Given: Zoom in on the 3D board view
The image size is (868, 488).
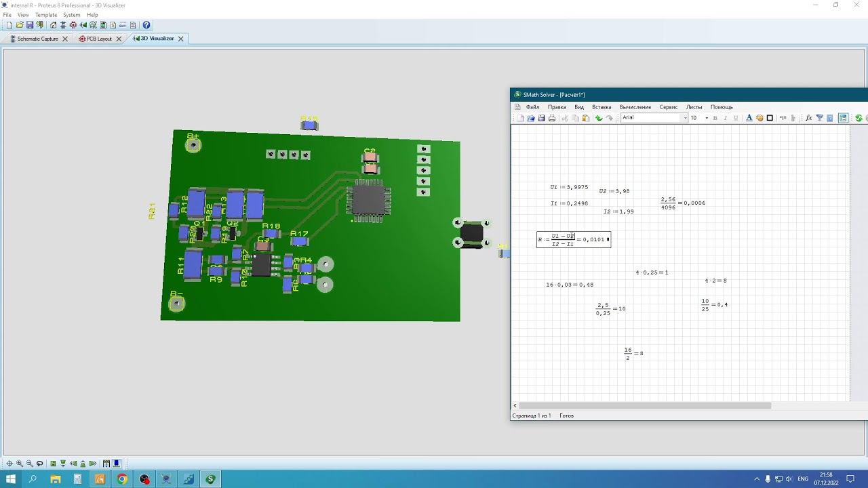Looking at the screenshot, I should [20, 464].
